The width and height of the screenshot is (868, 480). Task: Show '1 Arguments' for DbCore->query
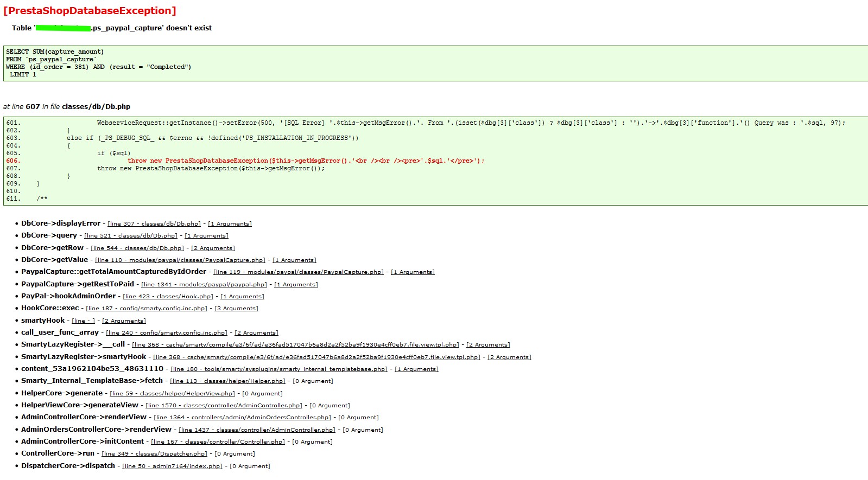(206, 236)
